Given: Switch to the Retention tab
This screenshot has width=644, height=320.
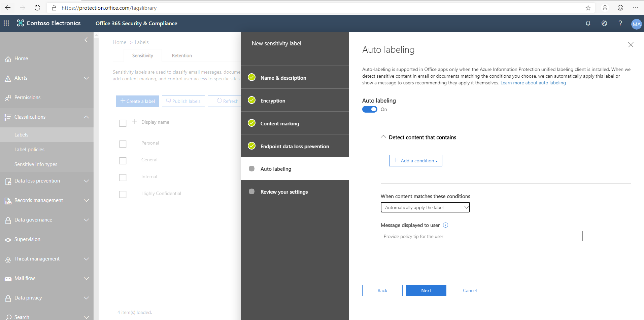Looking at the screenshot, I should [181, 55].
